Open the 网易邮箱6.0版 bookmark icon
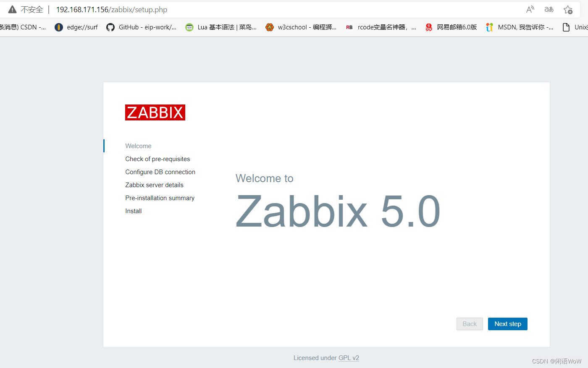 [x=428, y=27]
